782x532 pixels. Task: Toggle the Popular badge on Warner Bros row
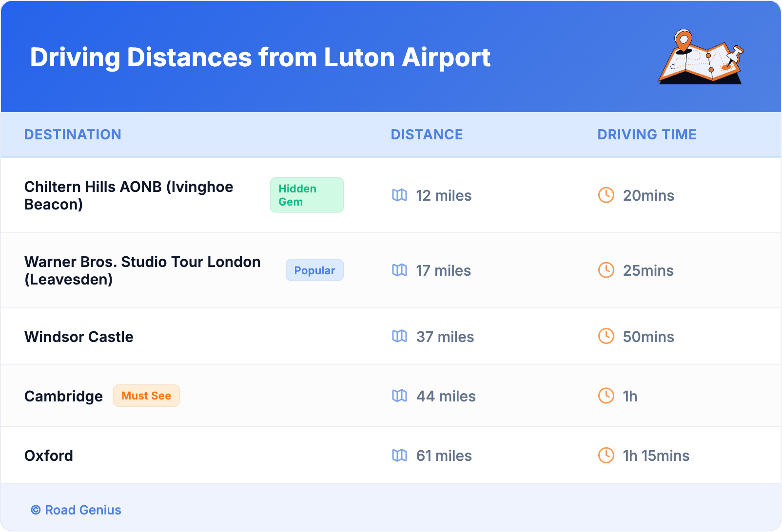click(x=314, y=270)
